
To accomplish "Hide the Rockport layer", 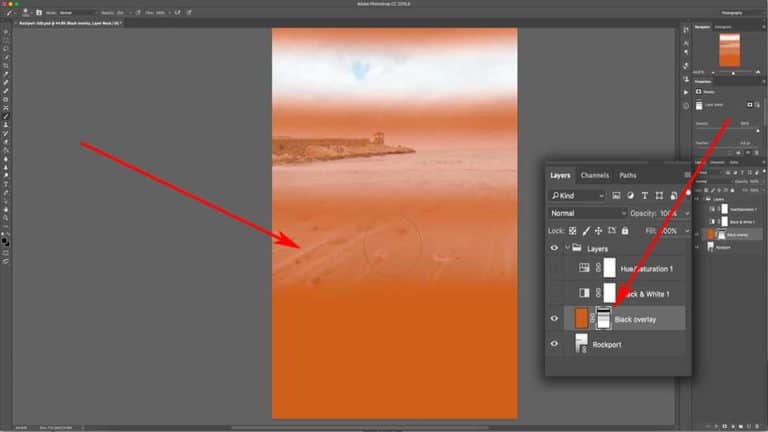I will (x=554, y=343).
